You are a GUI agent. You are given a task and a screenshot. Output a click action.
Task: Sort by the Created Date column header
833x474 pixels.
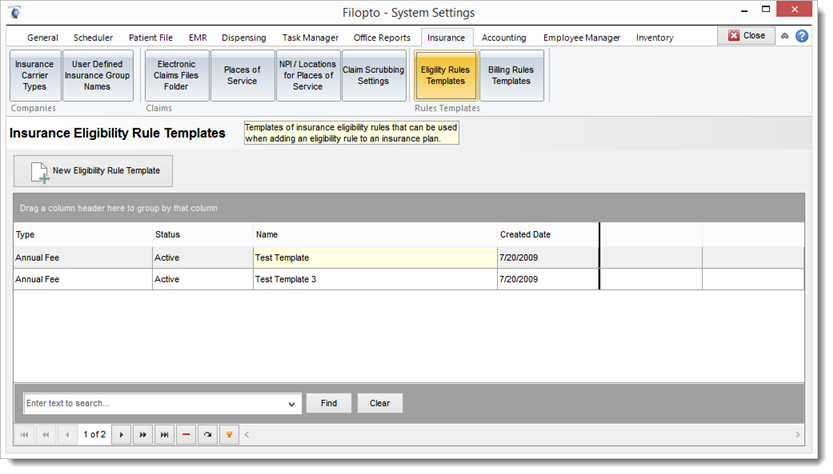click(x=548, y=234)
